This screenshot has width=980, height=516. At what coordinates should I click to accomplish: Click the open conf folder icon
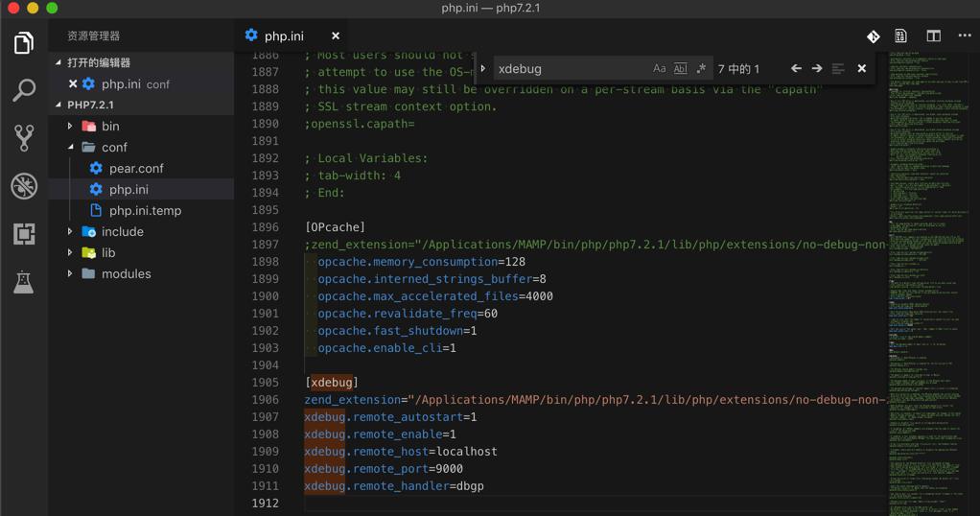89,147
